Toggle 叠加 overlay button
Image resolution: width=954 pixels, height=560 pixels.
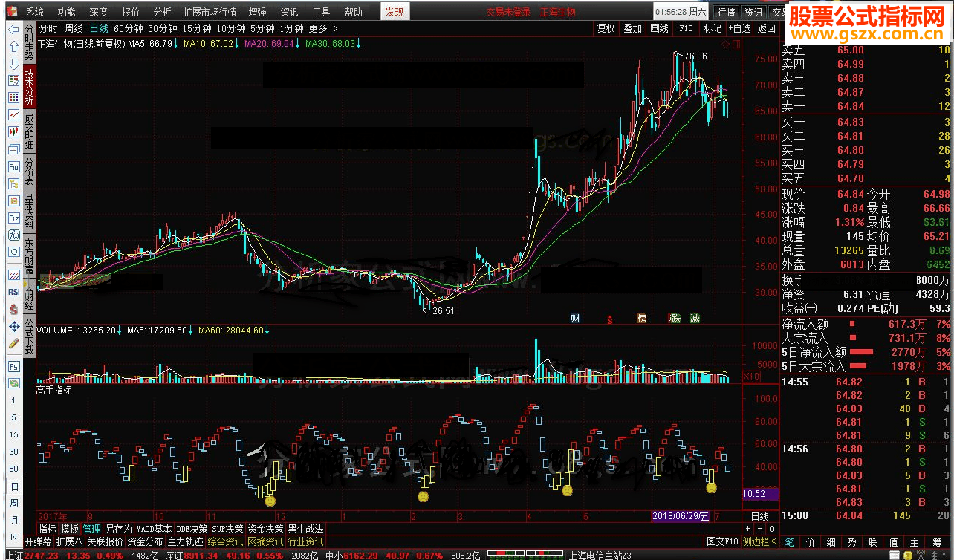point(632,28)
